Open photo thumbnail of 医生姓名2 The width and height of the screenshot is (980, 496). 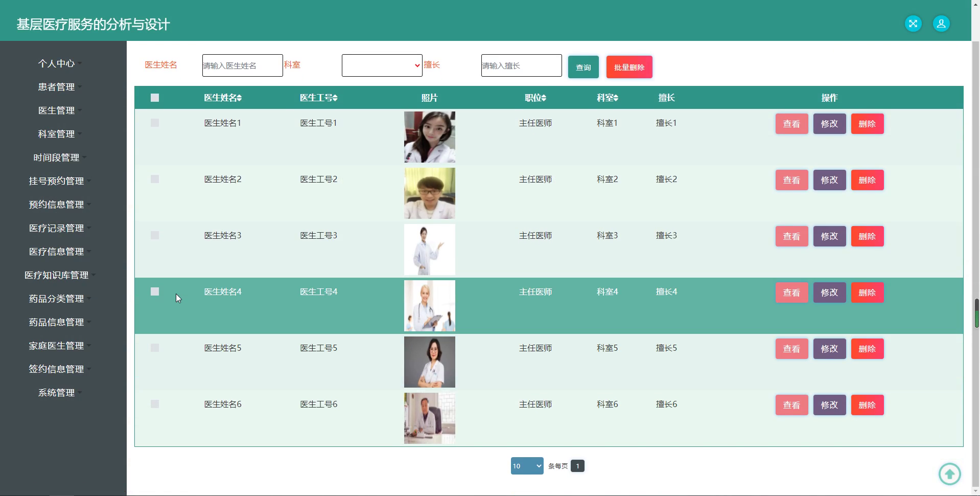[430, 193]
